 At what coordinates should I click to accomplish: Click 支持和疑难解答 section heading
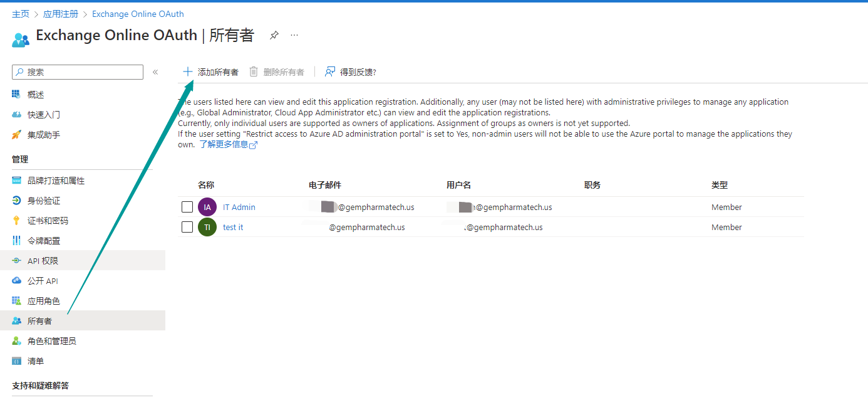pos(40,386)
